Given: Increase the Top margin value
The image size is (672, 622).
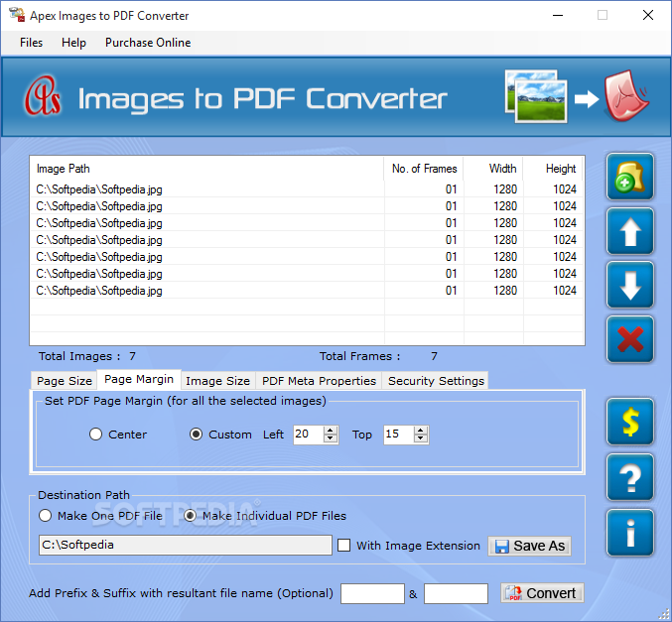Looking at the screenshot, I should coord(421,431).
